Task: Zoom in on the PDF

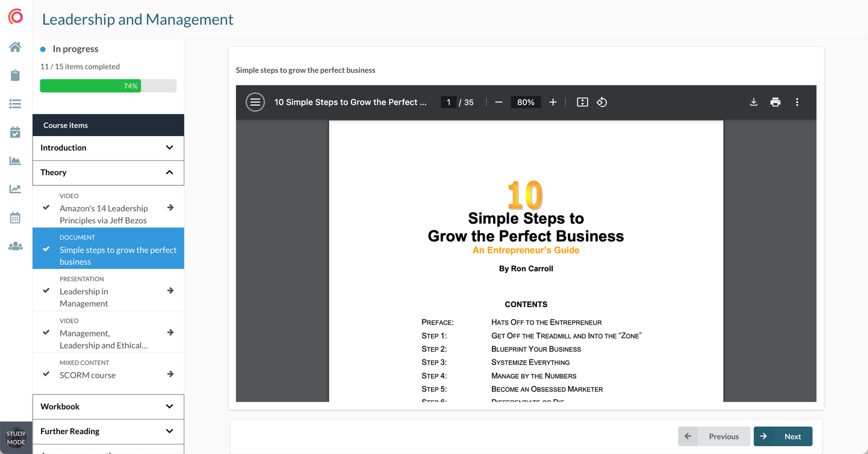Action: click(x=553, y=102)
